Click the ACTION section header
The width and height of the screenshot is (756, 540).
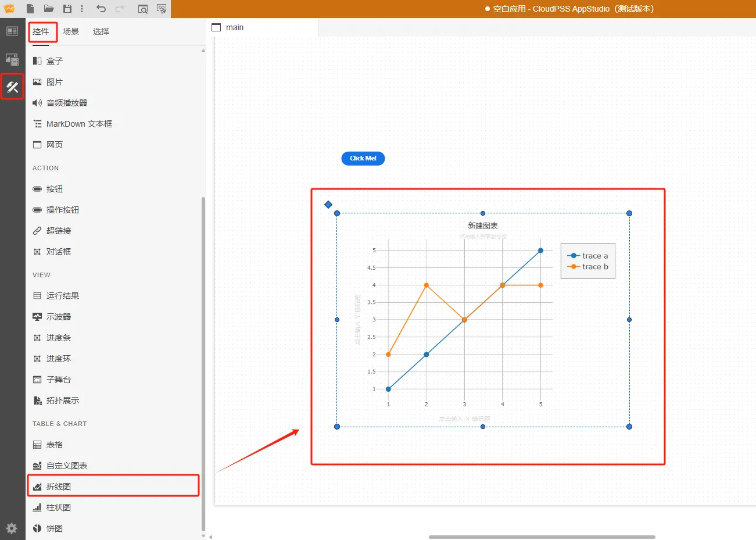[x=46, y=168]
